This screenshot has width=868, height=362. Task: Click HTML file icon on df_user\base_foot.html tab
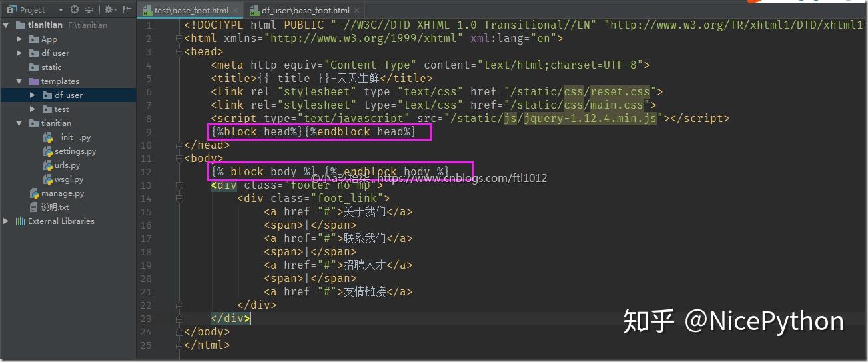254,11
